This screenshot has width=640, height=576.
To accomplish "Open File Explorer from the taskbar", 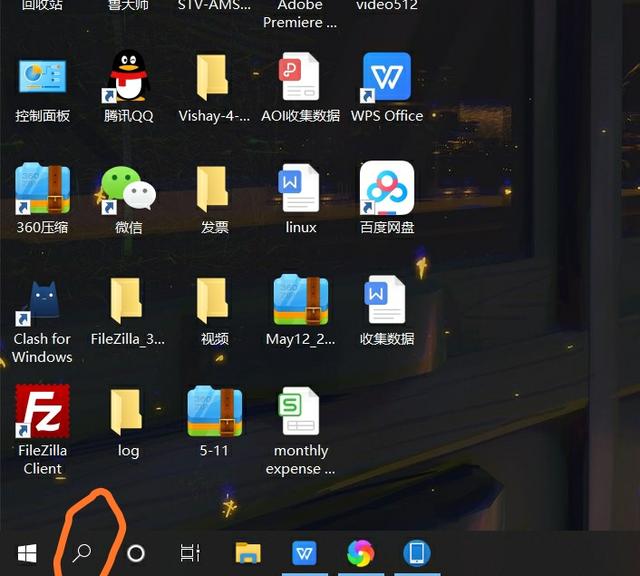I will click(x=248, y=553).
